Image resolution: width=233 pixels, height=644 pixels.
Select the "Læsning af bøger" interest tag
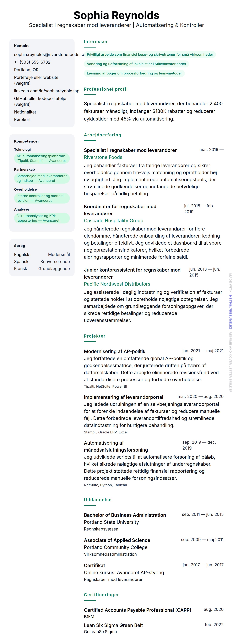click(134, 73)
